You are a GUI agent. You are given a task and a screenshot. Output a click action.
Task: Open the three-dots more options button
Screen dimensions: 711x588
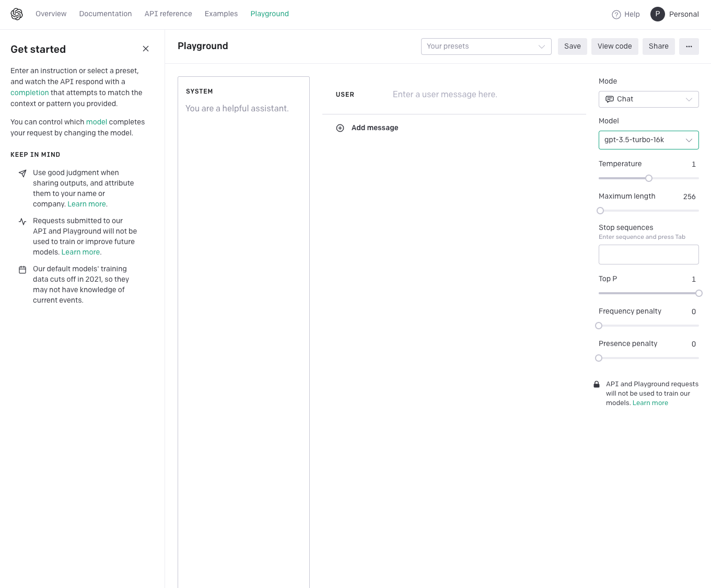(x=689, y=47)
